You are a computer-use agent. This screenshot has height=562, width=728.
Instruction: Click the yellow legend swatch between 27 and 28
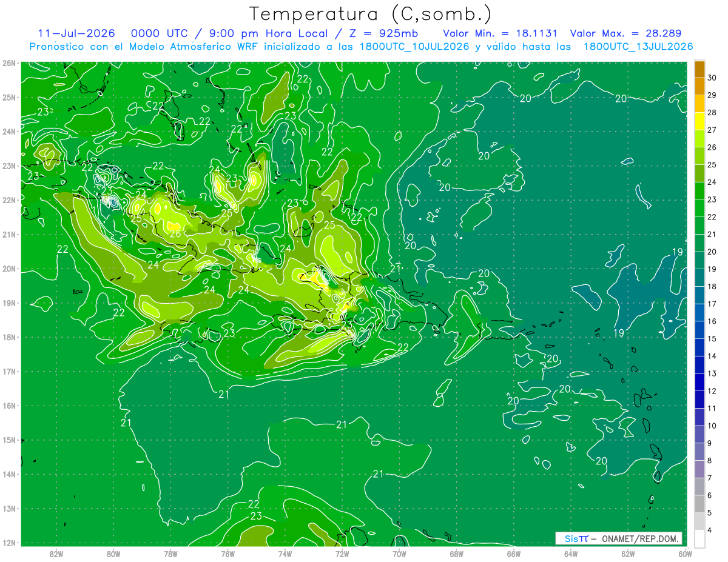(x=699, y=121)
